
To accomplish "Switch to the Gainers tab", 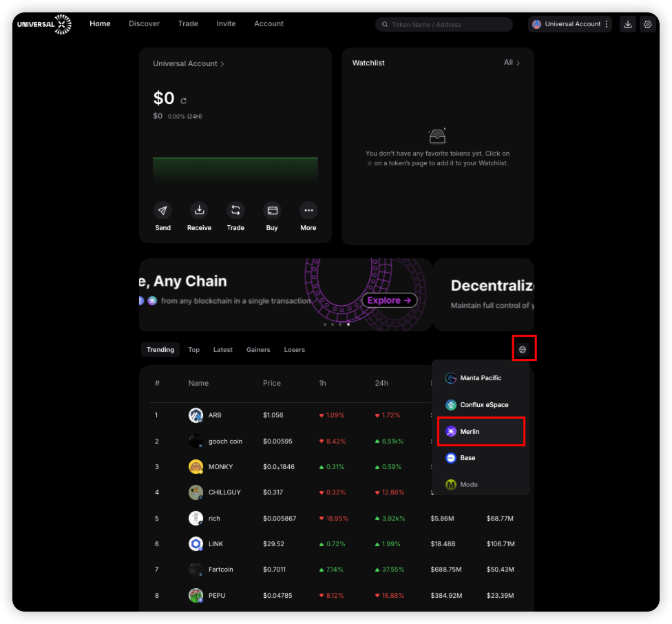I will (x=258, y=350).
